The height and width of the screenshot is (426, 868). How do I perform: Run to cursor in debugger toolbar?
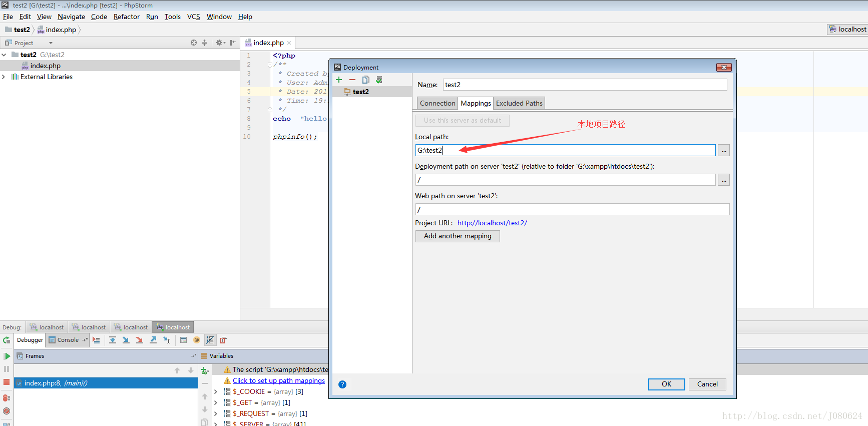click(167, 340)
